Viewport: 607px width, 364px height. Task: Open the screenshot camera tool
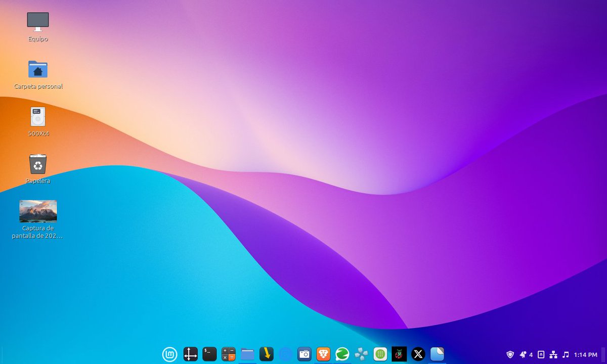[x=305, y=354]
